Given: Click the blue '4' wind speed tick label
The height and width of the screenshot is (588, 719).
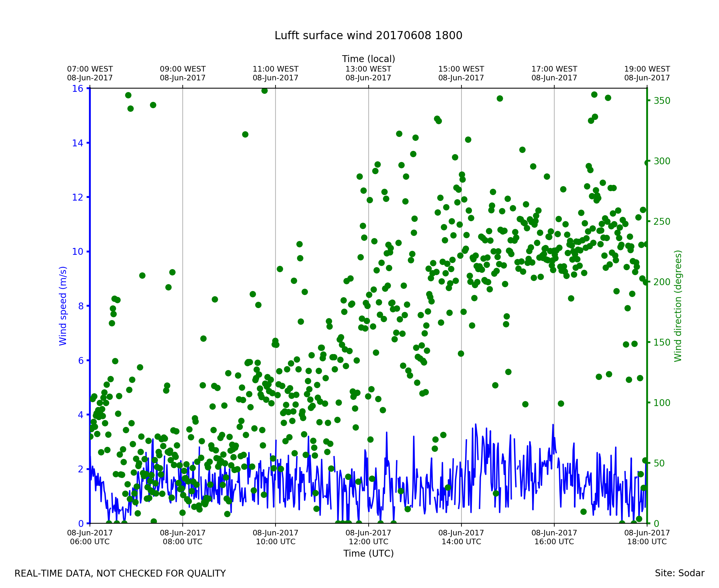Looking at the screenshot, I should click(x=81, y=415).
